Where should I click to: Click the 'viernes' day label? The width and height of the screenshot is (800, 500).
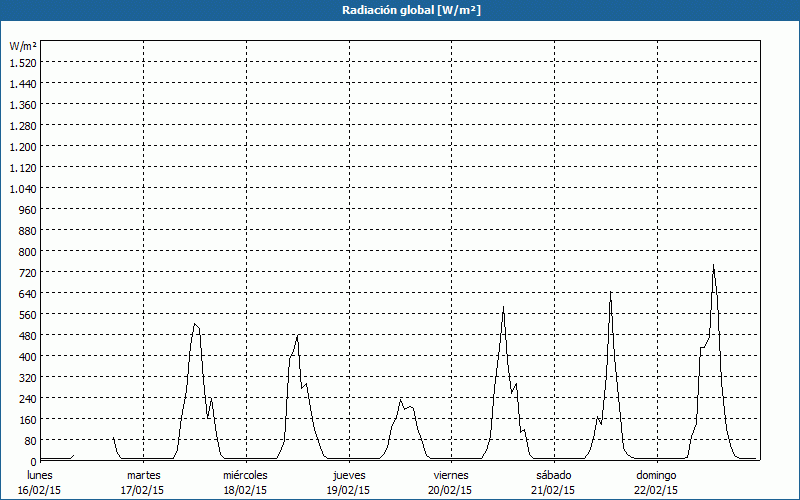click(x=451, y=475)
